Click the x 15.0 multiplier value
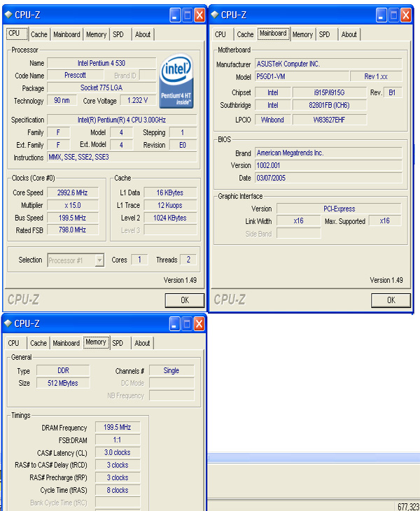This screenshot has height=511, width=420. coord(72,205)
